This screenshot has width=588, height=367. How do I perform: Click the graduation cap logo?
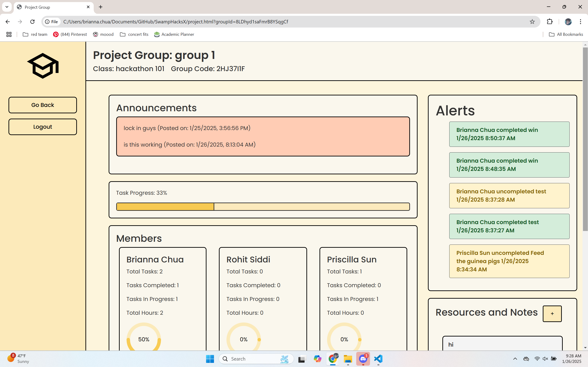point(43,66)
